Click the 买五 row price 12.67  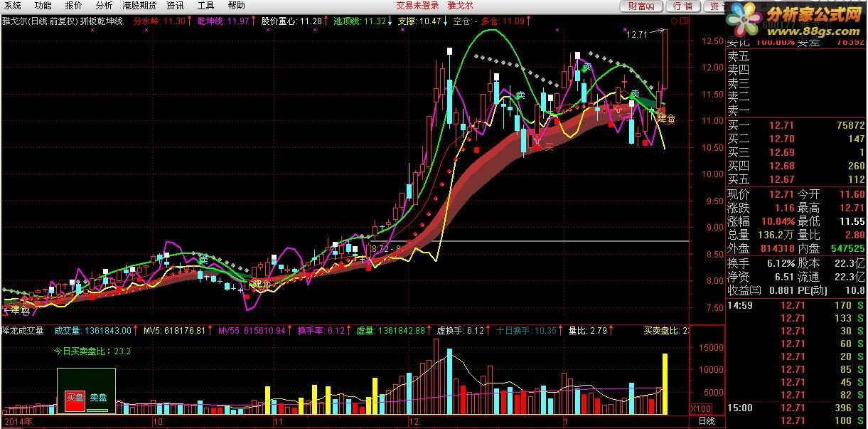point(782,180)
